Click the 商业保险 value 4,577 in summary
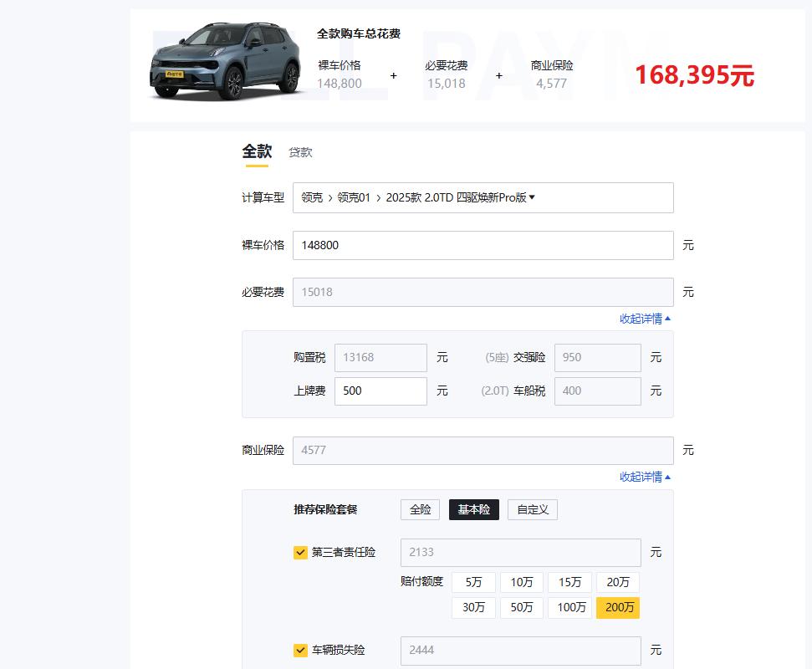 (x=552, y=84)
